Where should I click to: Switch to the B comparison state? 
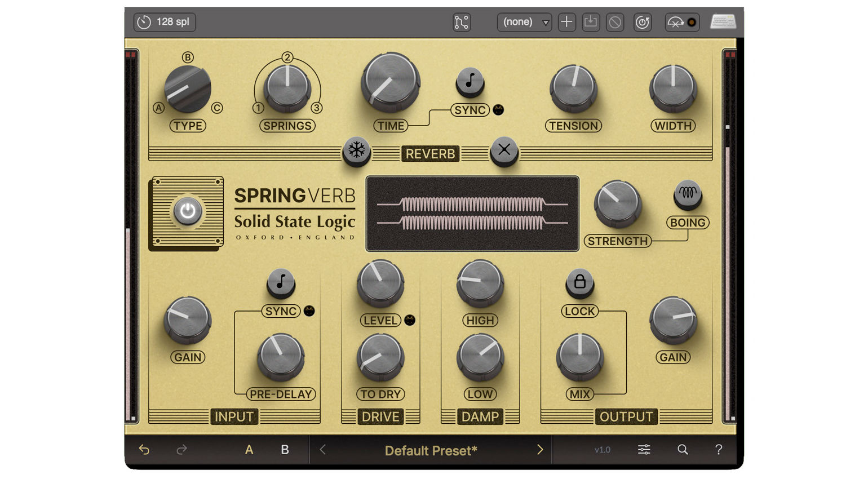click(x=285, y=450)
